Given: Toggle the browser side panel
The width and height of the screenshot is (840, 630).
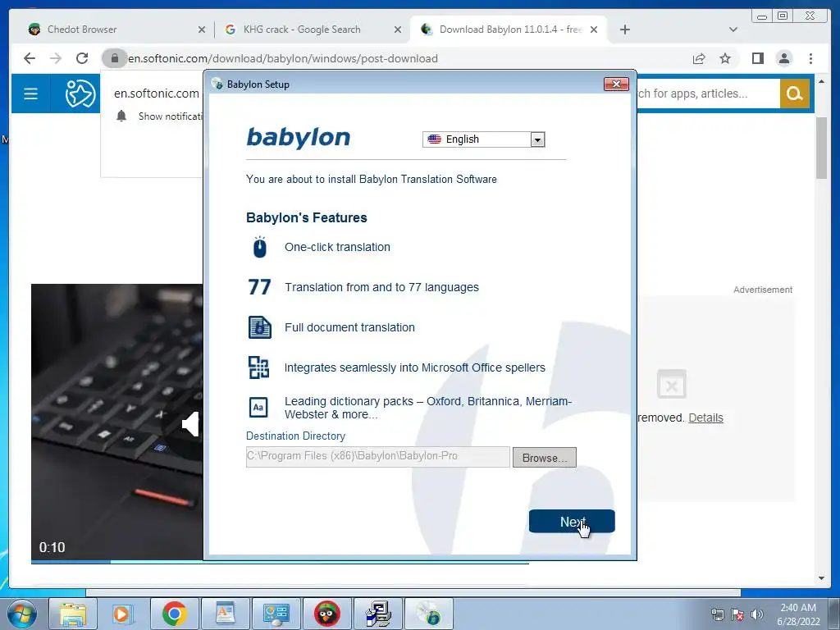Looking at the screenshot, I should [757, 58].
